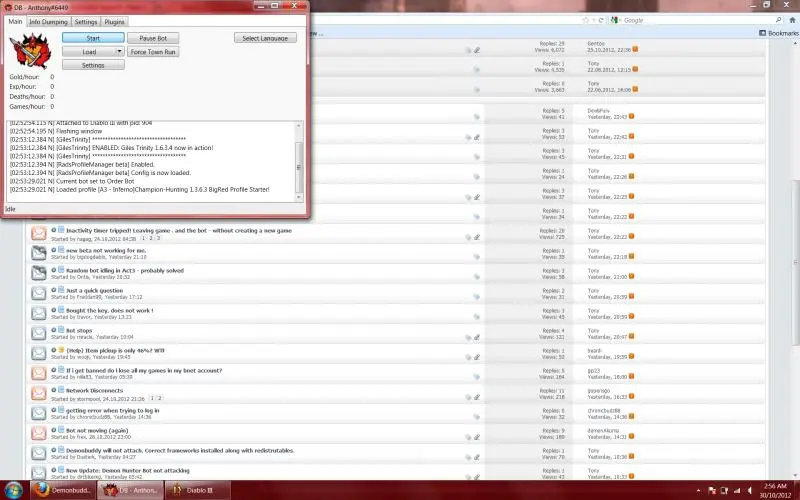Open the Google search engine dropdown
The image size is (800, 500).
click(617, 19)
